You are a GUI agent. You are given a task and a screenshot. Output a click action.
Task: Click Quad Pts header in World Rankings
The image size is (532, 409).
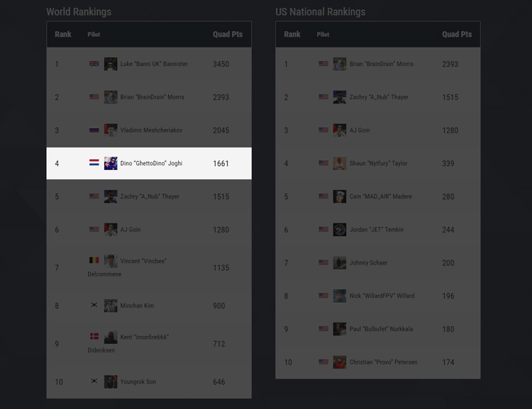click(228, 34)
